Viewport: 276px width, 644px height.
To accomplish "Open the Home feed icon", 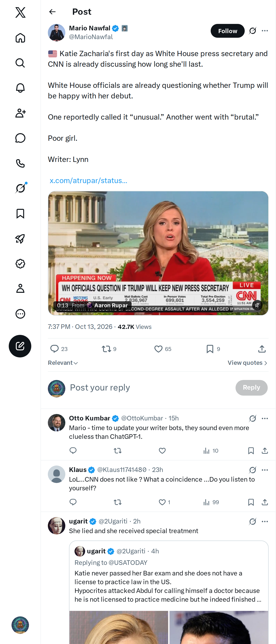I will [x=20, y=38].
